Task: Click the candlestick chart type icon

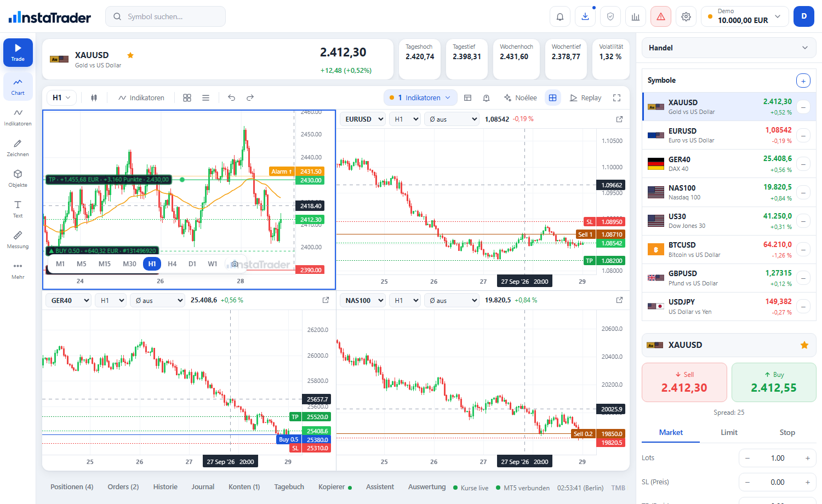Action: click(94, 98)
